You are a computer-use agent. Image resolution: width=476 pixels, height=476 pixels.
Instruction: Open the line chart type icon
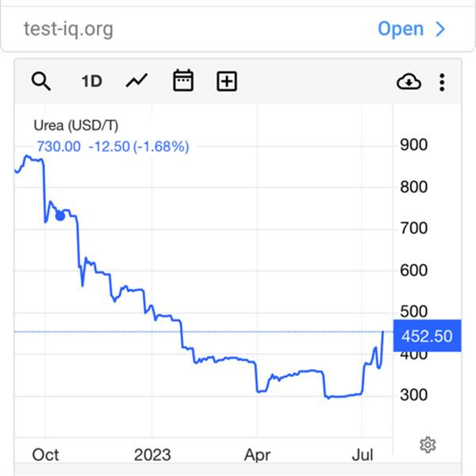[136, 81]
